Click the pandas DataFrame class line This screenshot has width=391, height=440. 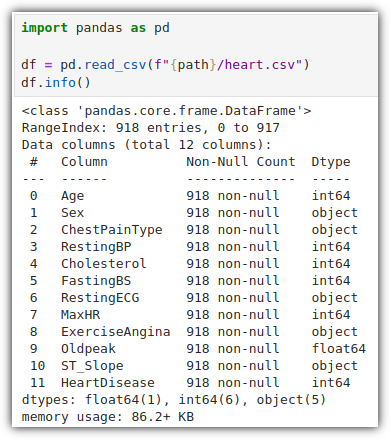point(166,111)
